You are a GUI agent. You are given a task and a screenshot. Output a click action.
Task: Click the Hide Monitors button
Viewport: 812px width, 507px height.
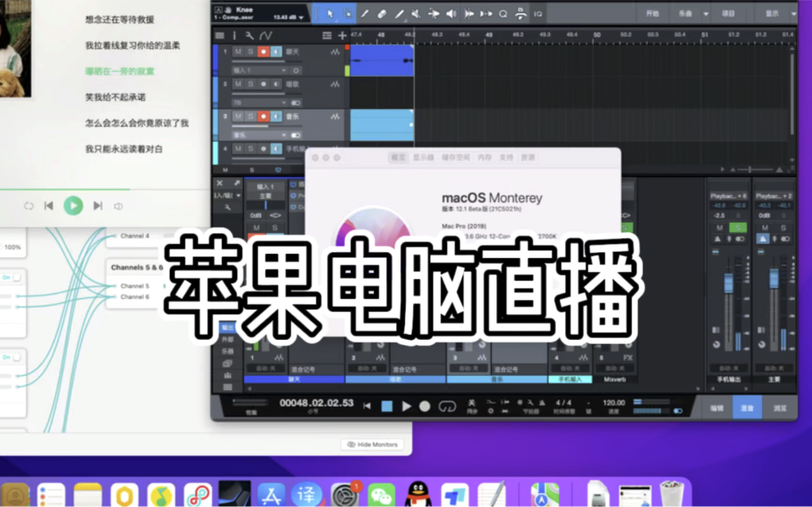coord(372,445)
